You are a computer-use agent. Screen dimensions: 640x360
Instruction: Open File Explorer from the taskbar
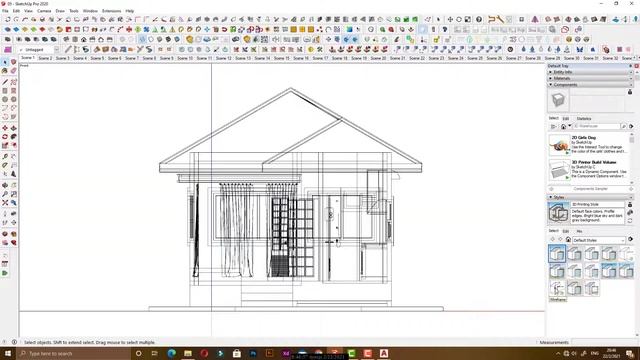click(x=188, y=353)
